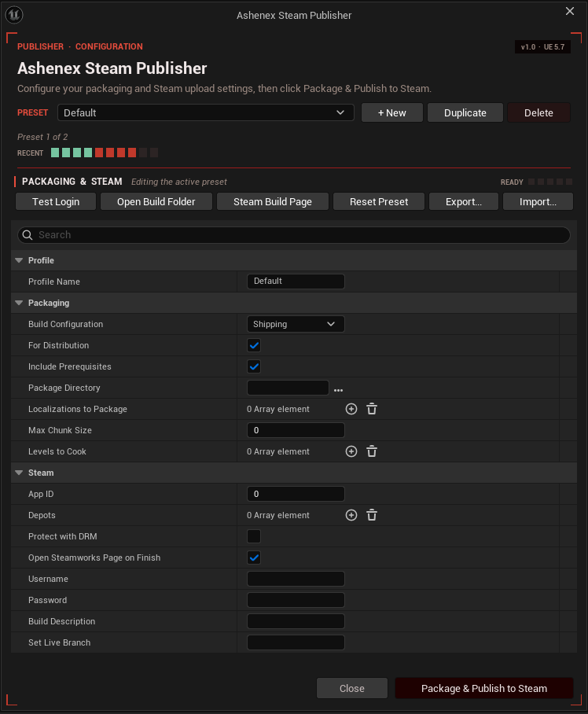Click the 'Levels to Cook' label
Screen dimensions: 588x714
57,451
